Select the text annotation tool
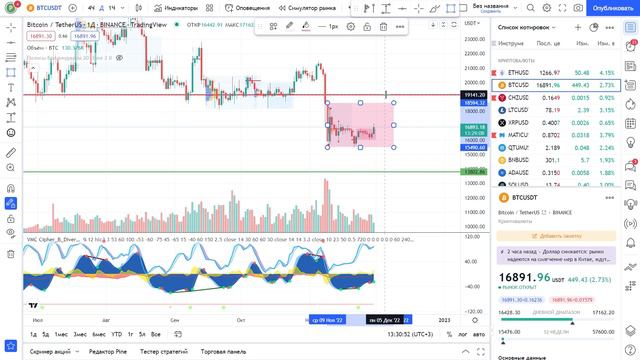 (x=11, y=88)
